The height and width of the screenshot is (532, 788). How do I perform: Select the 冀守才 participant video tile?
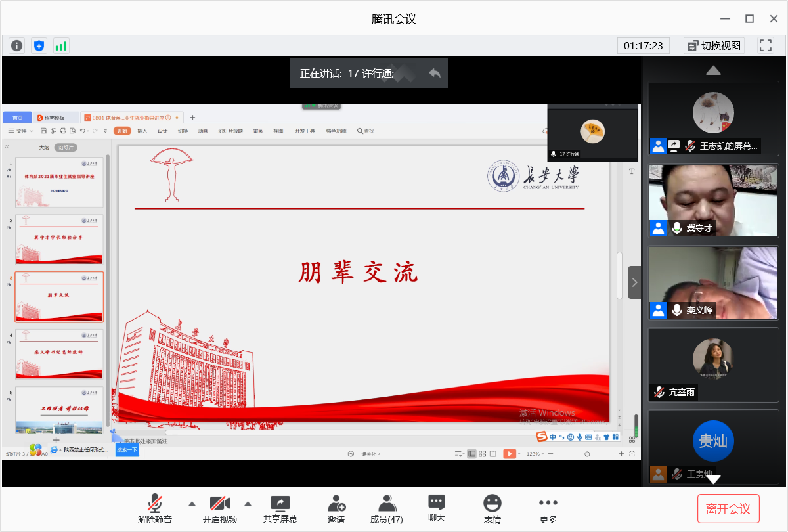tap(713, 200)
